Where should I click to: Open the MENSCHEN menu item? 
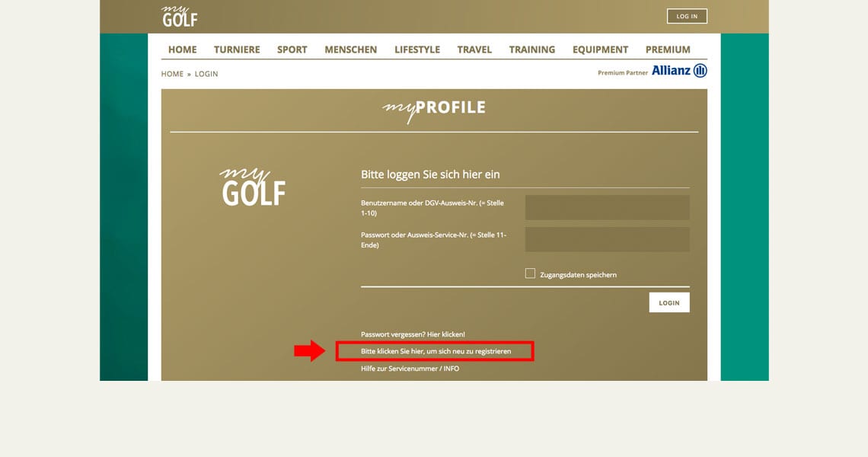(350, 50)
